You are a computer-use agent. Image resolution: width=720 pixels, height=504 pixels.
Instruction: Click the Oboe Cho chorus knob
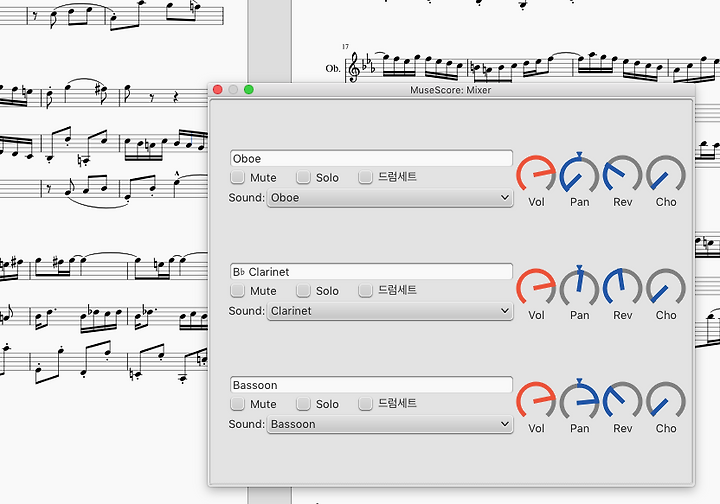pyautogui.click(x=666, y=174)
